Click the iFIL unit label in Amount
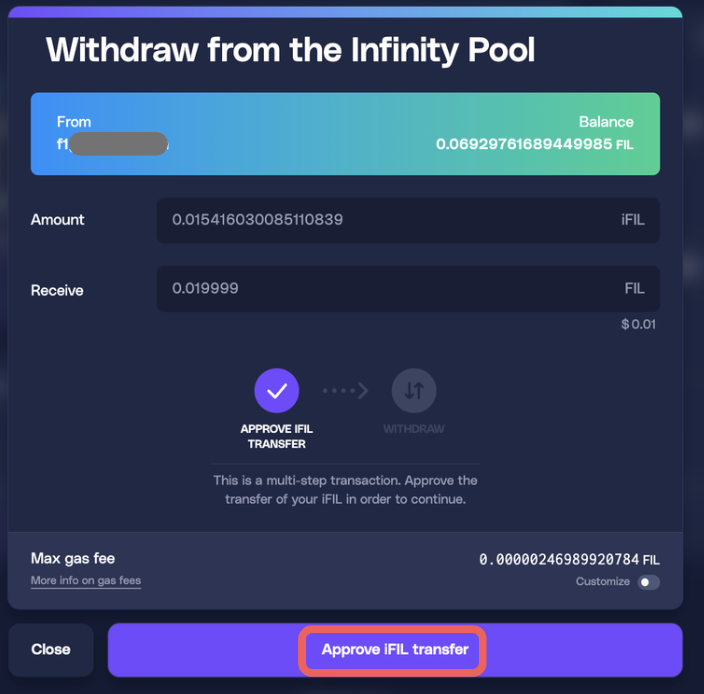The image size is (704, 694). (632, 219)
